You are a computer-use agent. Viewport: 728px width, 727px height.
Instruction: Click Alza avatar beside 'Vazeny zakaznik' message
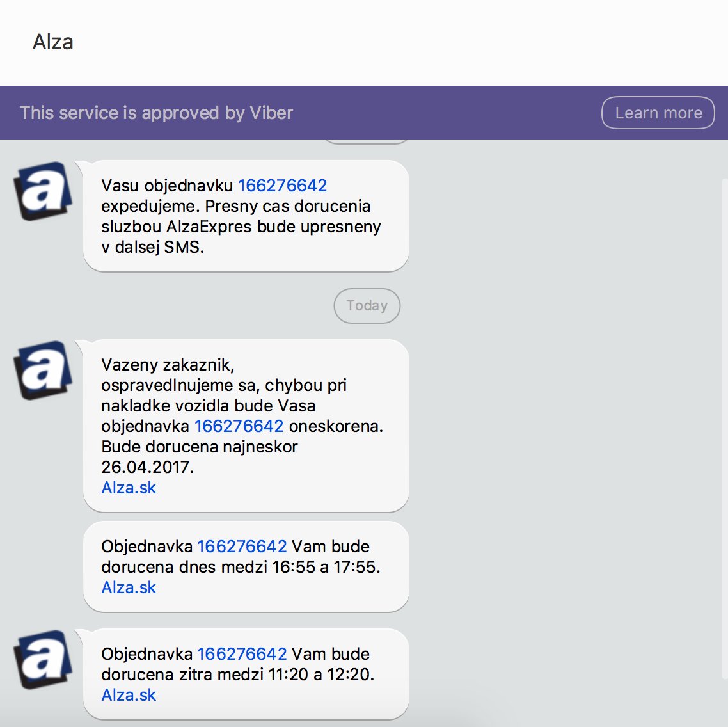pyautogui.click(x=43, y=370)
